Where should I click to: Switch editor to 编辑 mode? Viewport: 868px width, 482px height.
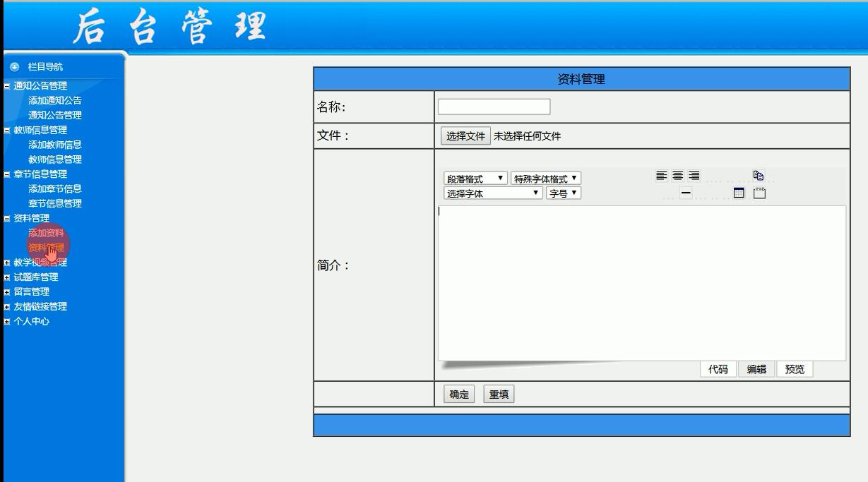point(756,369)
